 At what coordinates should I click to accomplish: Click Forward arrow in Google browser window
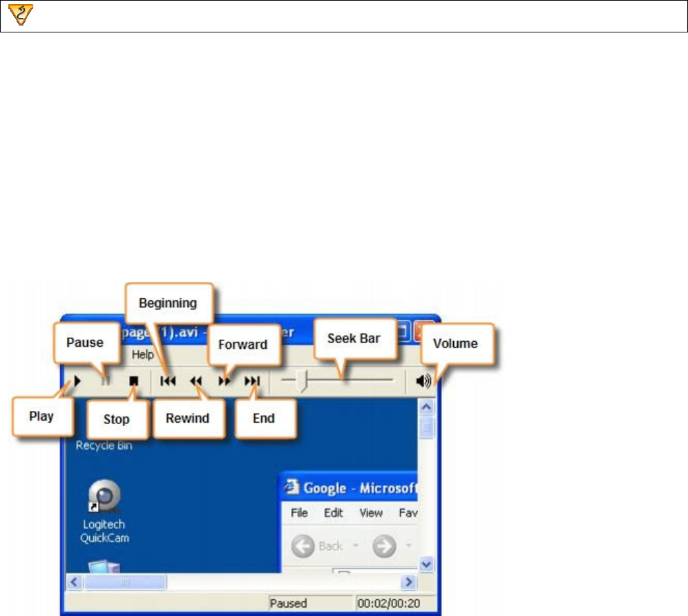tap(384, 546)
